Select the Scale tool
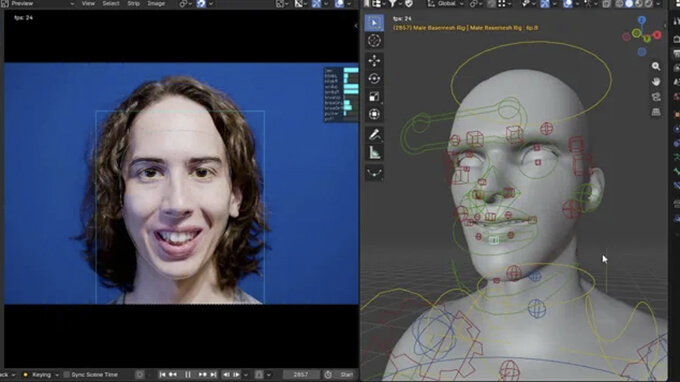Image resolution: width=680 pixels, height=382 pixels. pos(374,96)
